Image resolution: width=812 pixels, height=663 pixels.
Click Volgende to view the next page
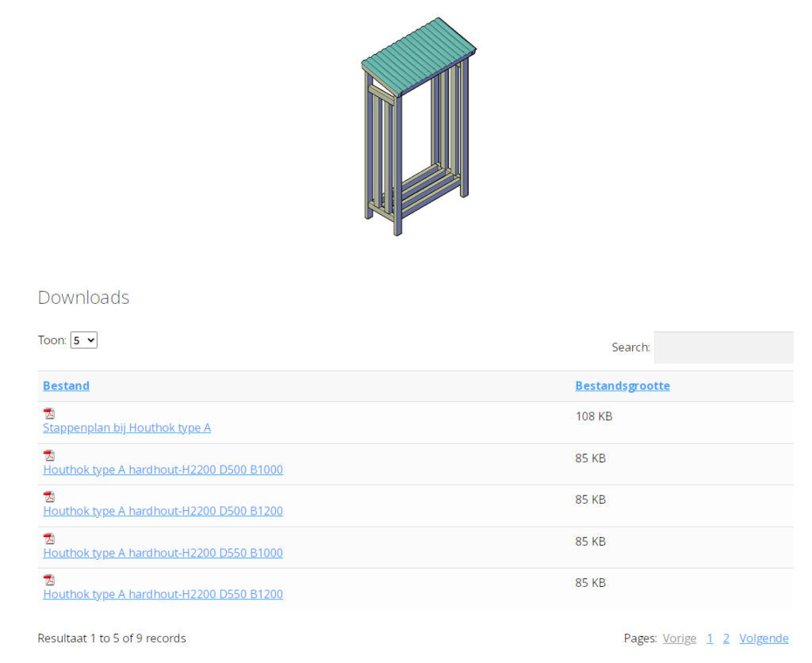coord(764,638)
